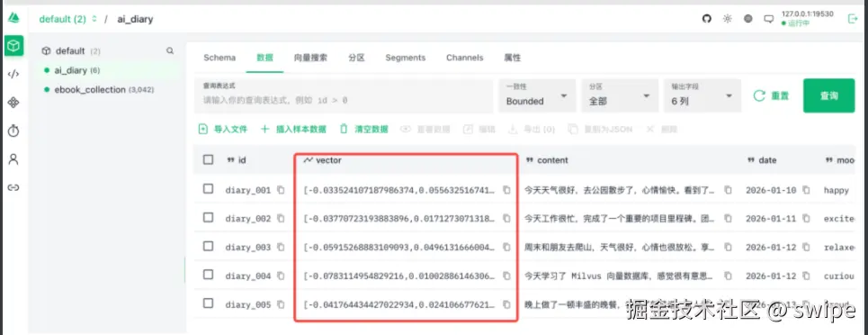The image size is (868, 335).
Task: Open the timer tasks sidebar icon
Action: [x=13, y=131]
